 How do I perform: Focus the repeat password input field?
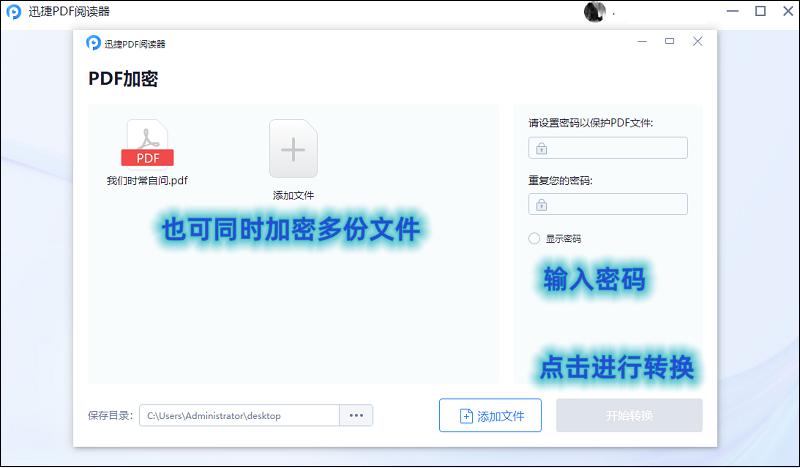click(x=608, y=205)
